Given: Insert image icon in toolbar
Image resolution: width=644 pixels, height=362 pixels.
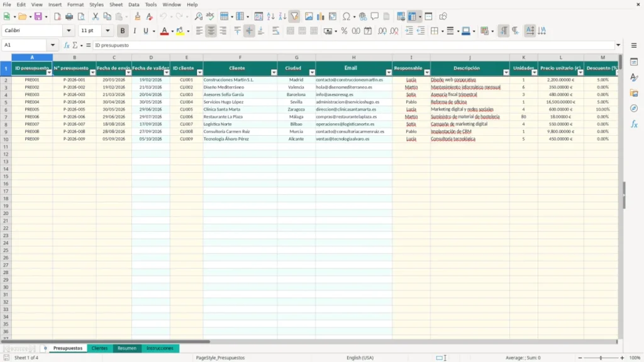Looking at the screenshot, I should tap(309, 16).
